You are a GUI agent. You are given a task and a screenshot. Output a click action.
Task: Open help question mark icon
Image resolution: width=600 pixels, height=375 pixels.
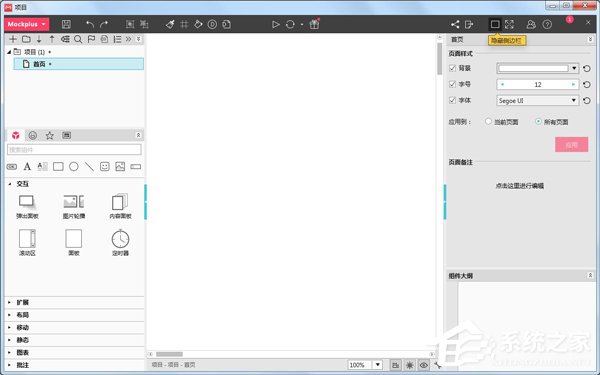547,24
